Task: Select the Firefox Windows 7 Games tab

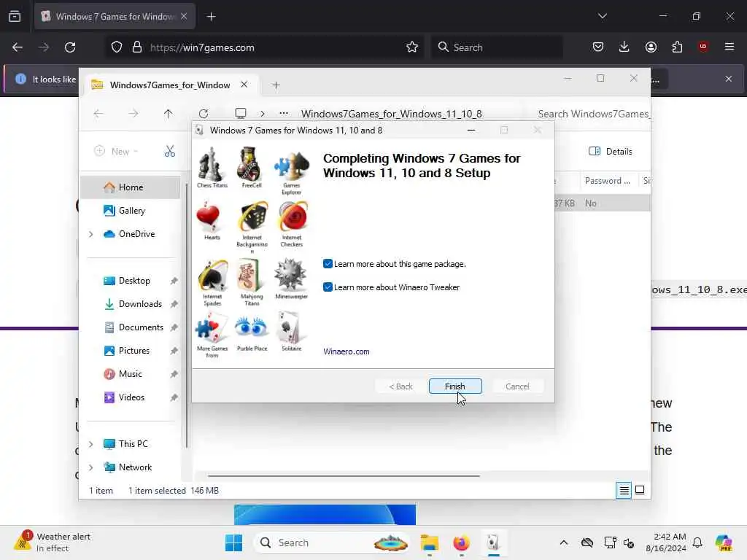Action: coord(115,17)
